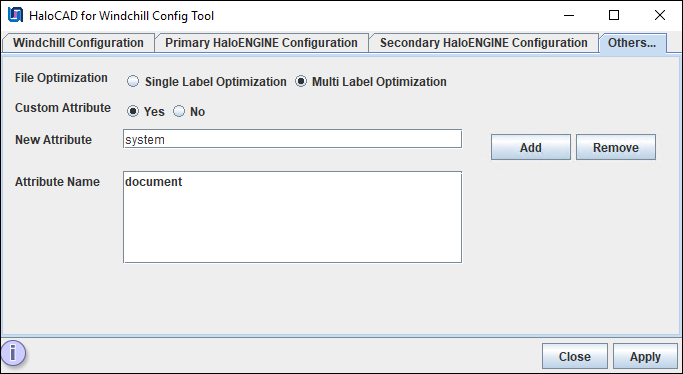Select Single Label Optimization radio button
Image resolution: width=683 pixels, height=374 pixels.
coord(132,81)
